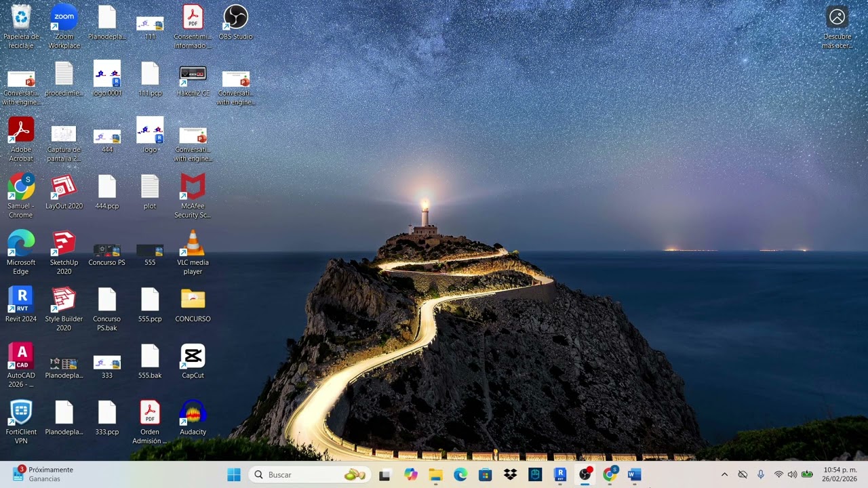The width and height of the screenshot is (868, 488).
Task: Select the logo.0001 Revit file
Action: click(106, 79)
